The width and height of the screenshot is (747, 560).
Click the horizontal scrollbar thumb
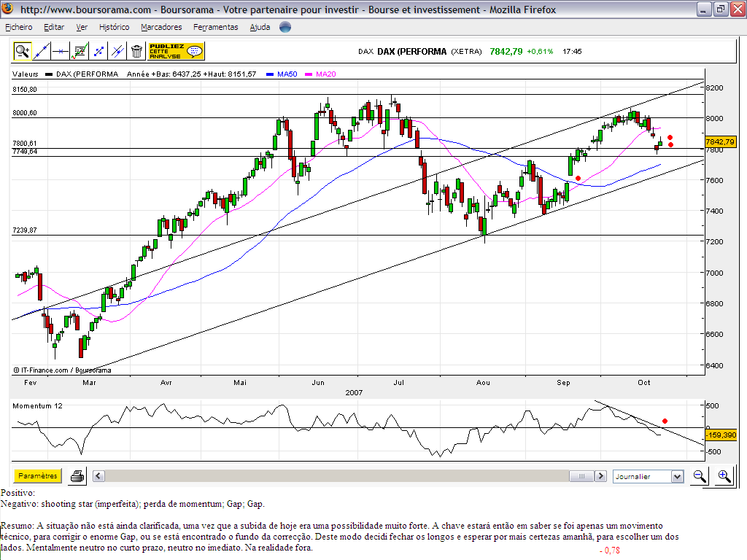click(x=581, y=475)
